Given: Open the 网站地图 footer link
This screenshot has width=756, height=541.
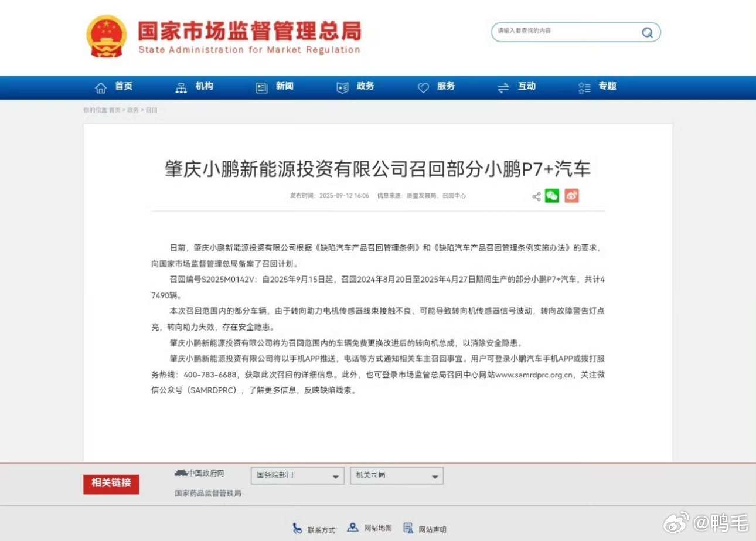Looking at the screenshot, I should coord(378,528).
